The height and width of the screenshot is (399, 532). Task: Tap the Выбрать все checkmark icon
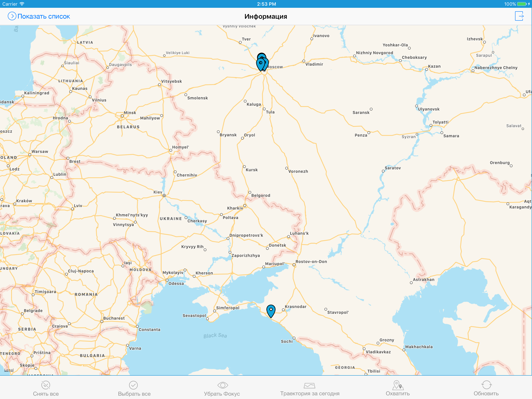(x=133, y=385)
